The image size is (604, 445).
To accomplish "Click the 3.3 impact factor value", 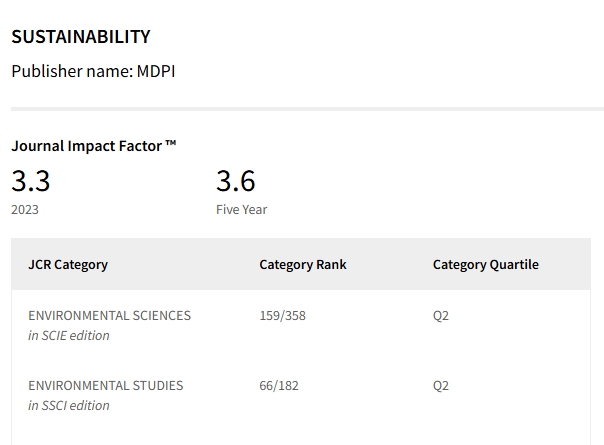I will tap(31, 181).
